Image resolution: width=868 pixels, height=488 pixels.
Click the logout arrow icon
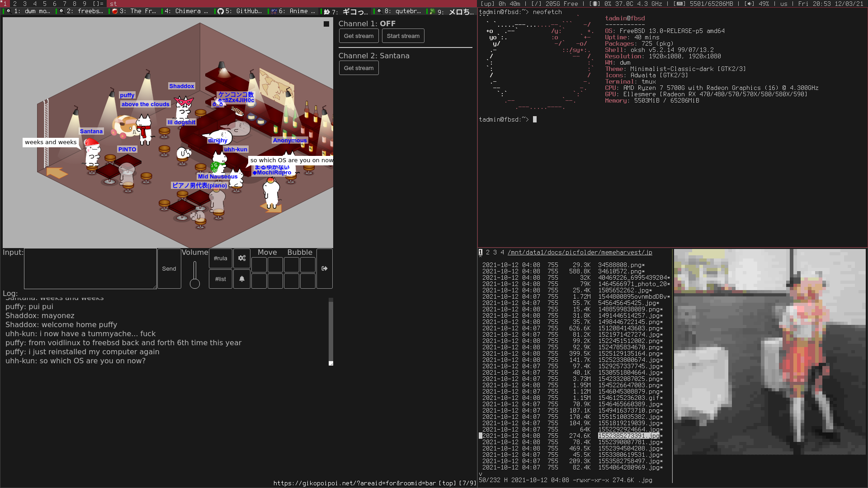(325, 268)
